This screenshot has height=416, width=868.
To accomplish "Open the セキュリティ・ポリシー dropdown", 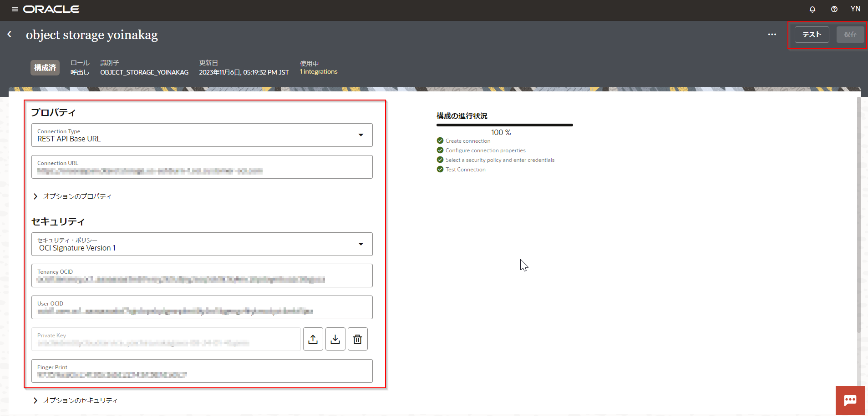I will pos(361,244).
